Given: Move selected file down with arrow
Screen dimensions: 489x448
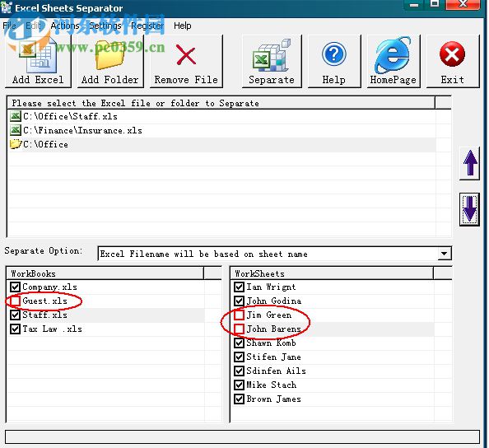Looking at the screenshot, I should point(470,208).
